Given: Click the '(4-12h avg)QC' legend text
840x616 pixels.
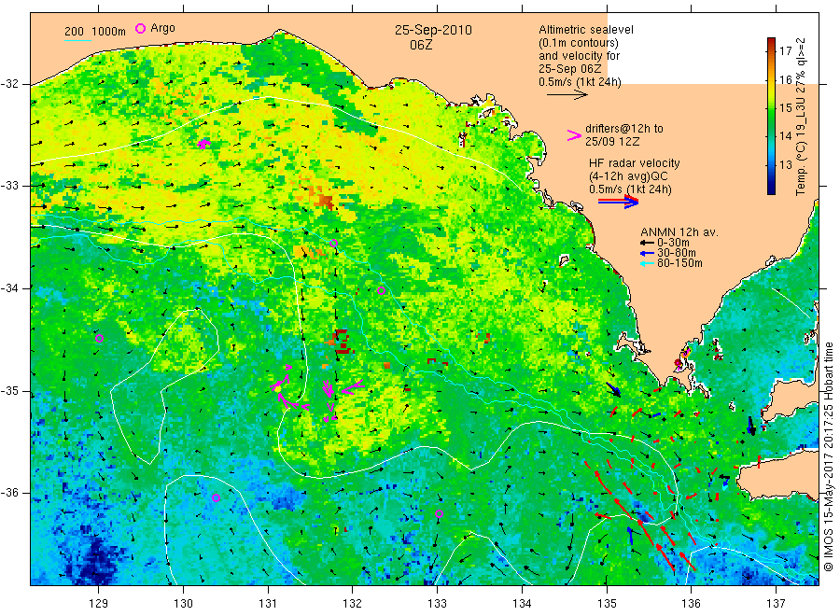Looking at the screenshot, I should (628, 176).
